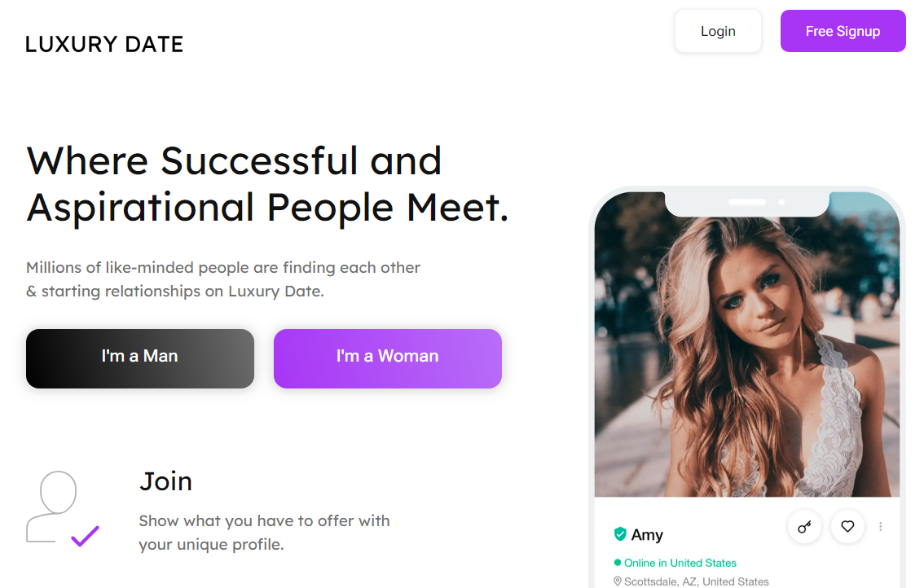This screenshot has width=924, height=588.
Task: Click the Scottsdale, AZ location text
Action: tap(696, 581)
